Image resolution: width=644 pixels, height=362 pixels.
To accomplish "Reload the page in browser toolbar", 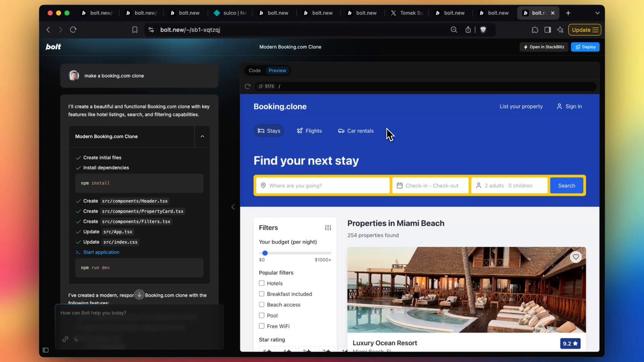I will [x=73, y=30].
